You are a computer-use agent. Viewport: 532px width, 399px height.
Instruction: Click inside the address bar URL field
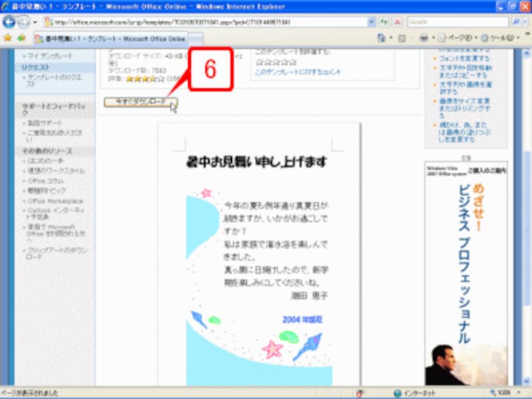click(x=199, y=21)
